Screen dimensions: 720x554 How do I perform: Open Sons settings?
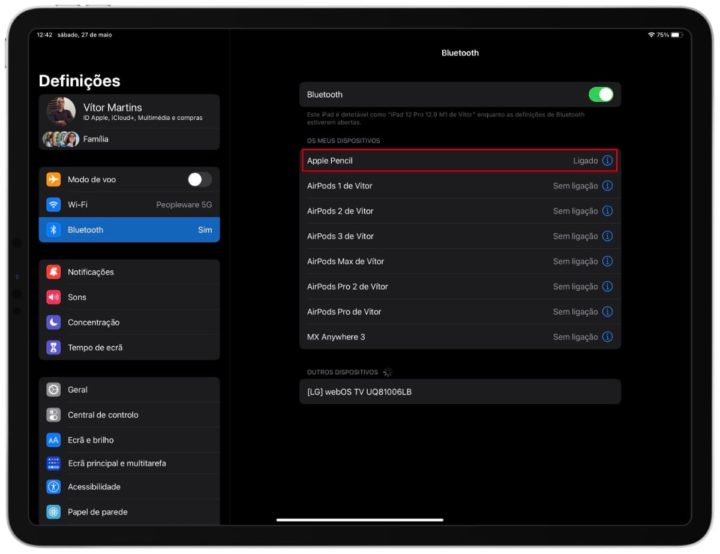pyautogui.click(x=129, y=297)
